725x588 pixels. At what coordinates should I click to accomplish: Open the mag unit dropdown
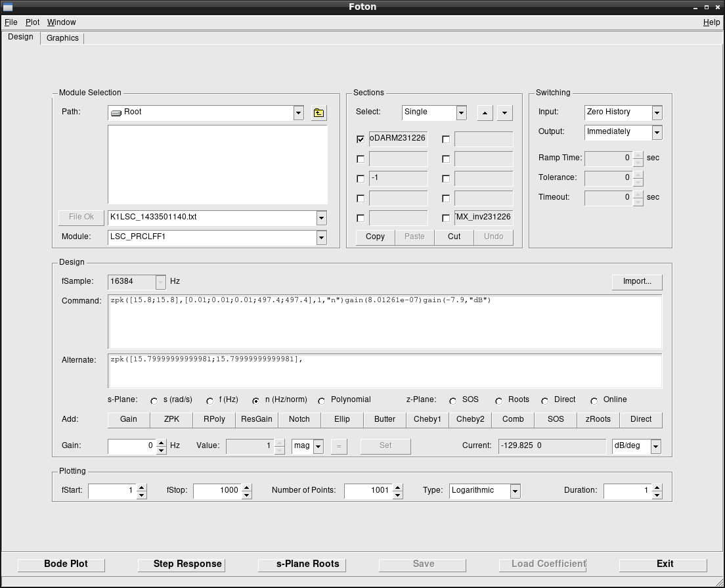tap(318, 447)
